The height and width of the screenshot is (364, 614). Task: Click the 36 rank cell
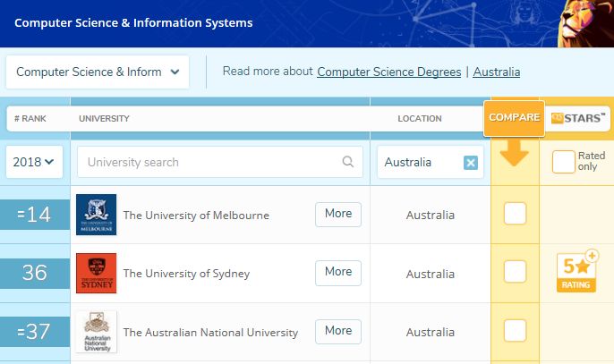(x=34, y=273)
